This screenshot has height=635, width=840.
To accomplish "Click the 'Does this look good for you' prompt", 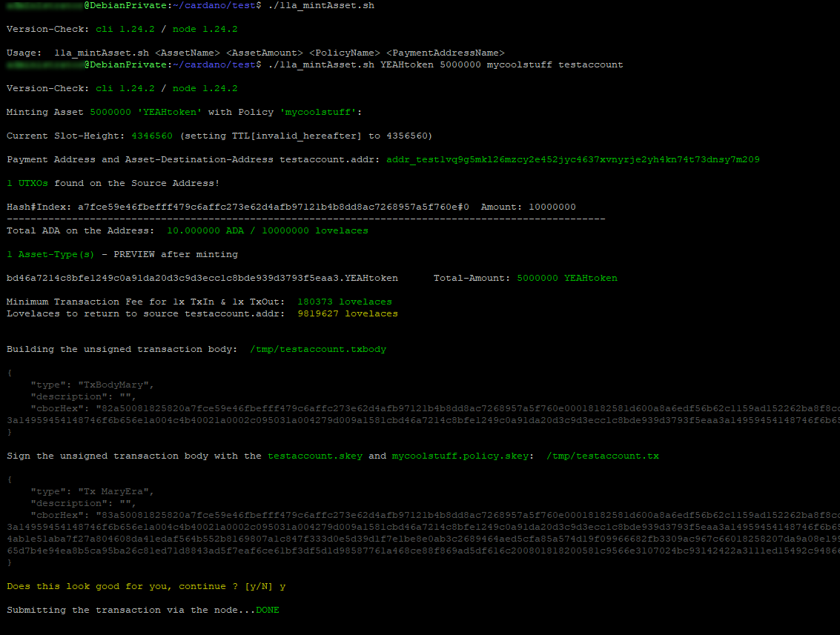I will 146,586.
